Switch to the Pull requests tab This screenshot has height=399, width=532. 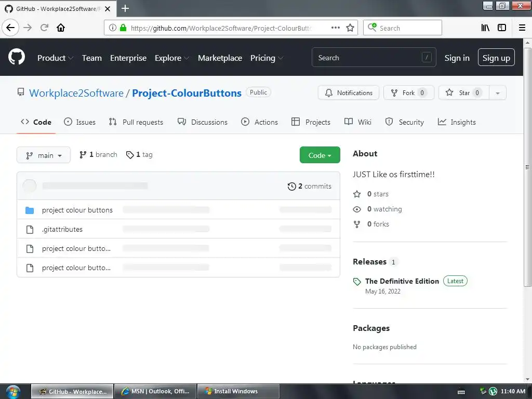tap(136, 122)
